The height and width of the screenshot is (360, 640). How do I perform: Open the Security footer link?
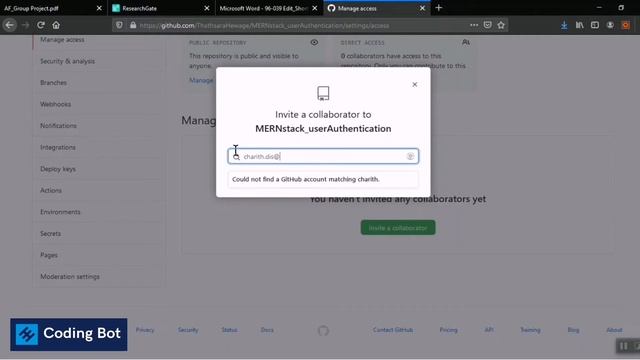click(x=188, y=330)
